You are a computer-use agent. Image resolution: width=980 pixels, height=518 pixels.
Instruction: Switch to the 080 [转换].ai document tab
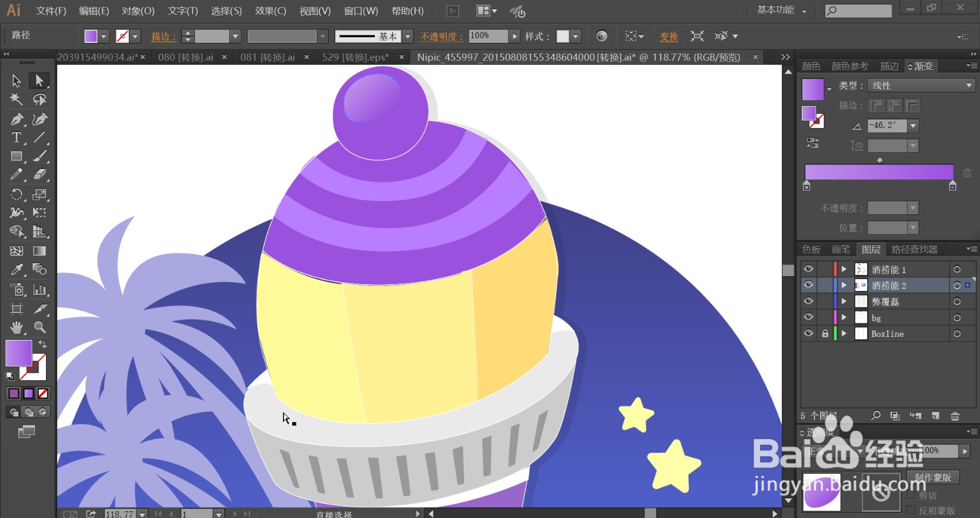click(x=186, y=57)
